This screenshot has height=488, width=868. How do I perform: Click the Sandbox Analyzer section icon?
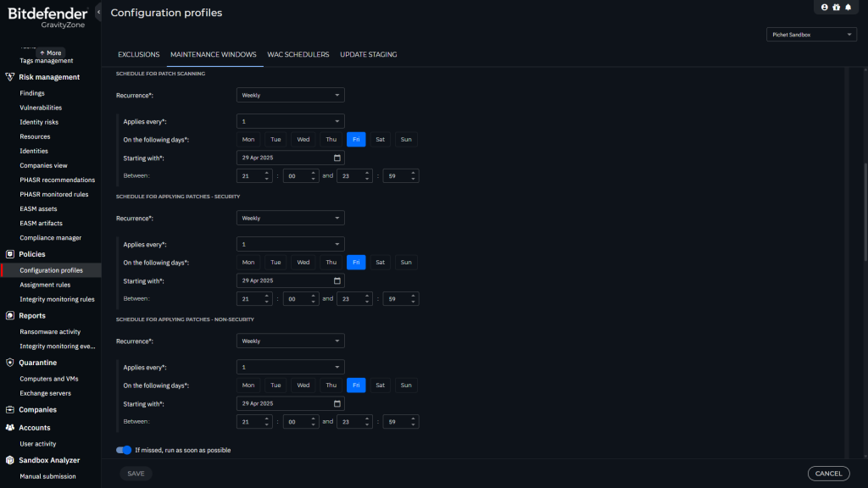(10, 460)
